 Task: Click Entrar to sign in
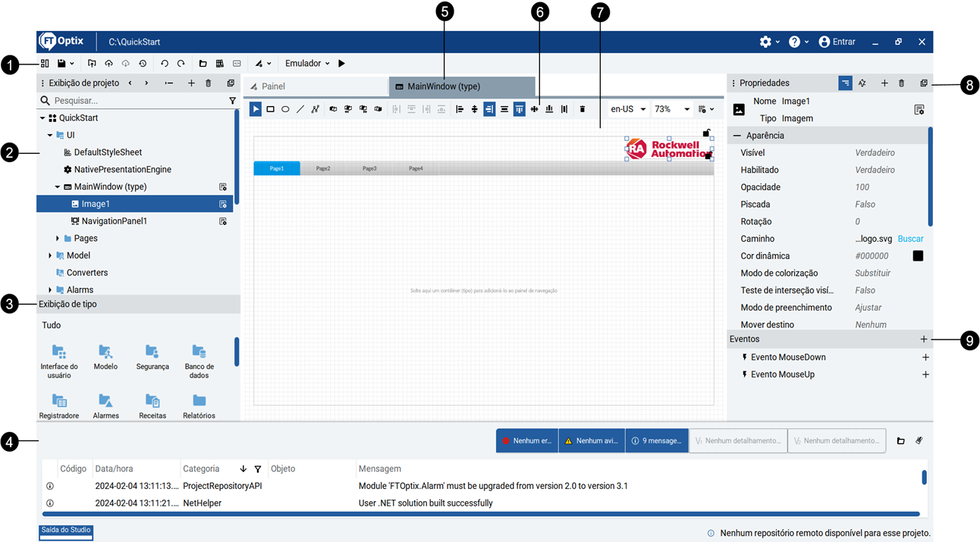837,42
